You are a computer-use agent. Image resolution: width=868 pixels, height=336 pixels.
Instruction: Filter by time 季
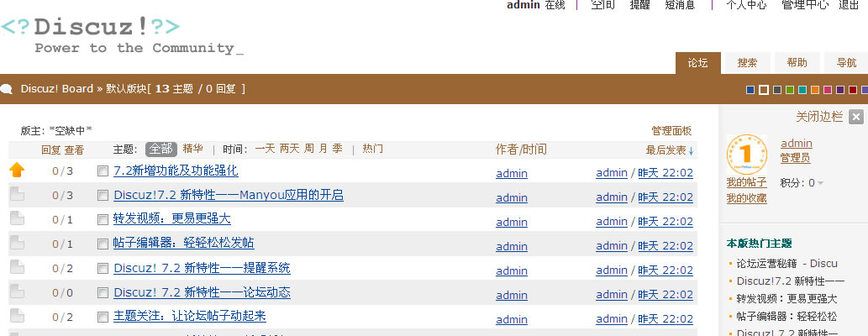pyautogui.click(x=338, y=149)
